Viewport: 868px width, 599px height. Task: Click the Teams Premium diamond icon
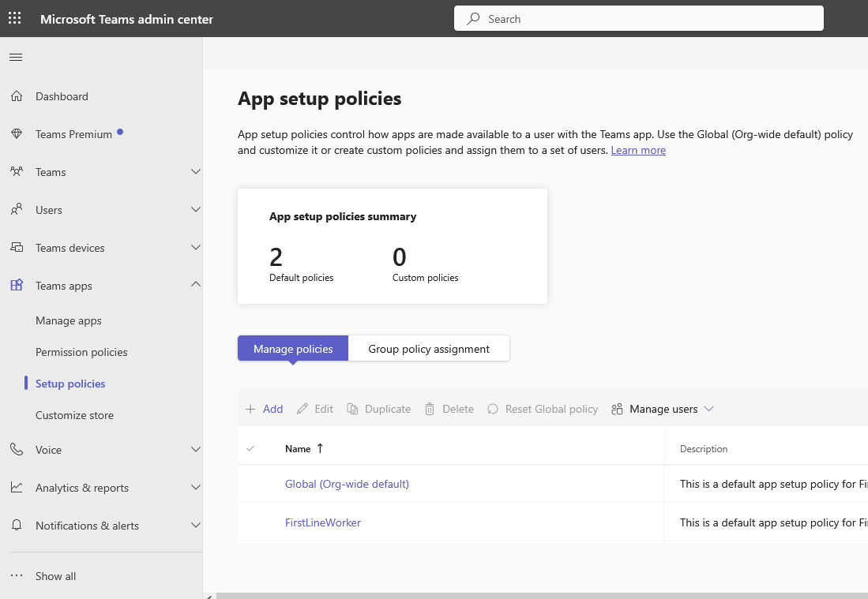(17, 134)
